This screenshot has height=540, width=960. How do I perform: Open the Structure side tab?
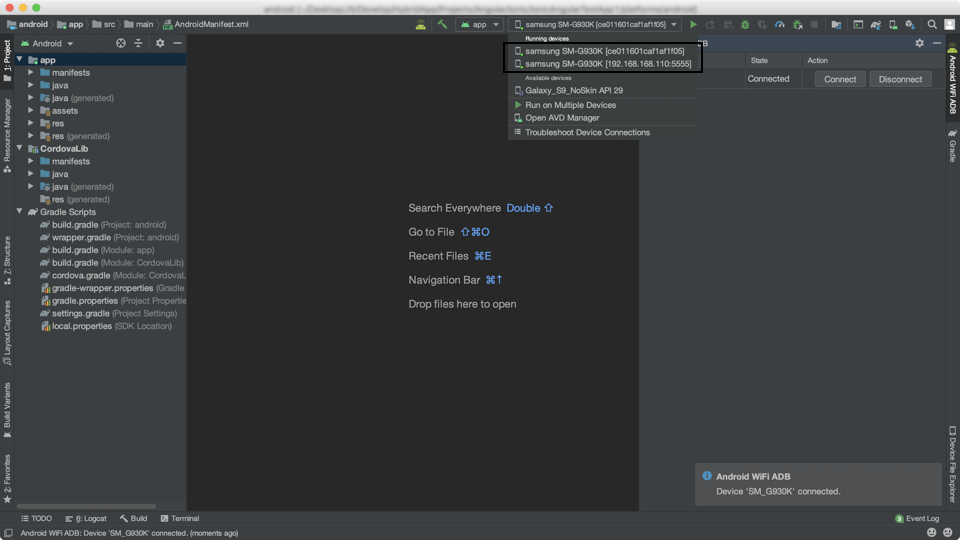tap(7, 260)
